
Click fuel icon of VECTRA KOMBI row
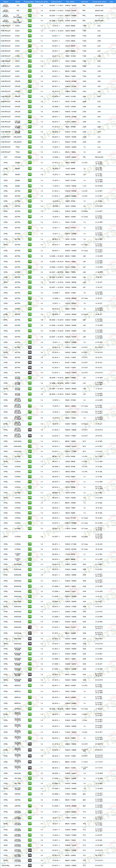30,788
